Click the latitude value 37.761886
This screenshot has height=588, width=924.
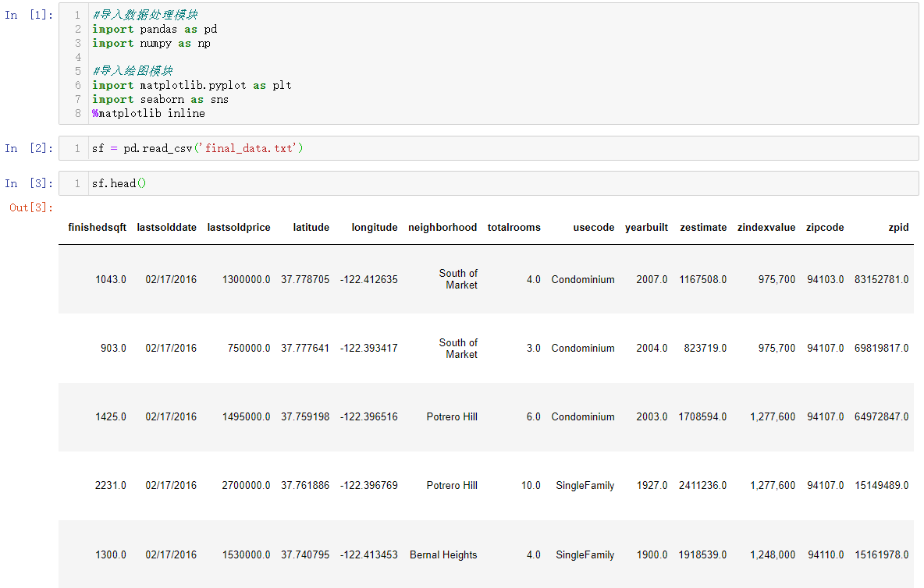coord(305,486)
